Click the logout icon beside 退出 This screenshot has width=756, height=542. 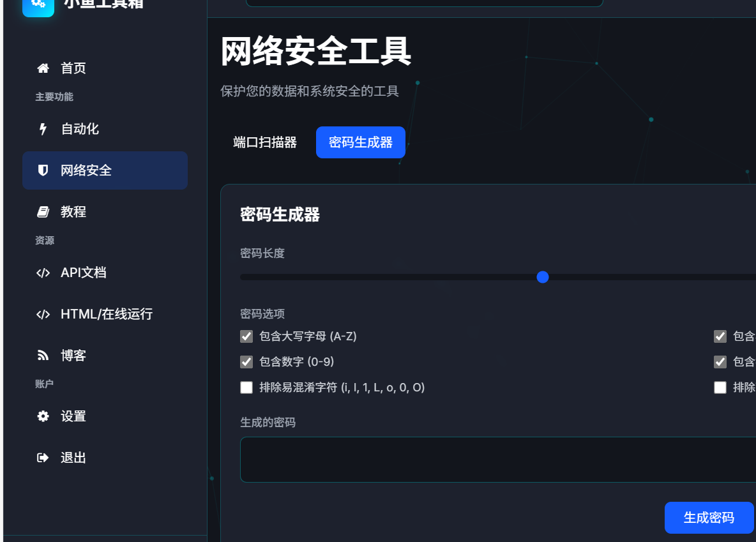[x=42, y=457]
